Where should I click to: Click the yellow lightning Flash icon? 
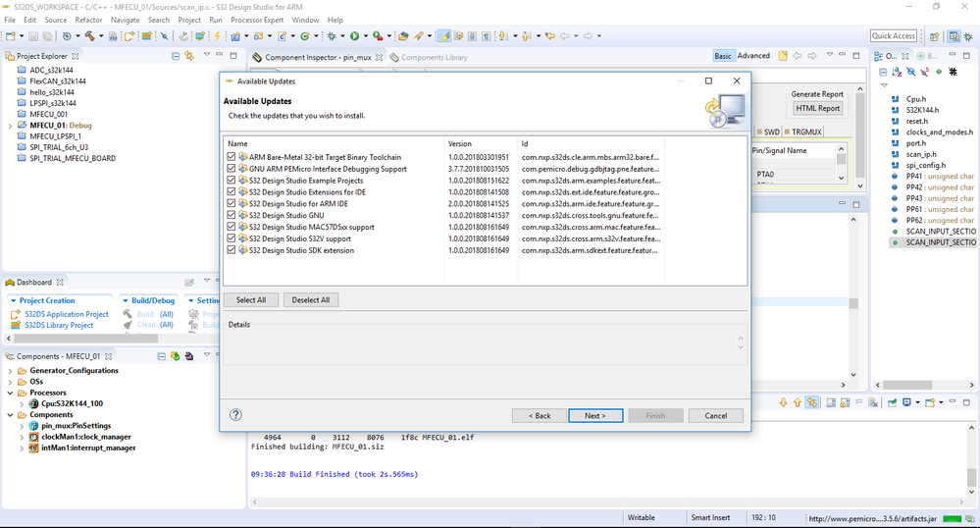(217, 36)
